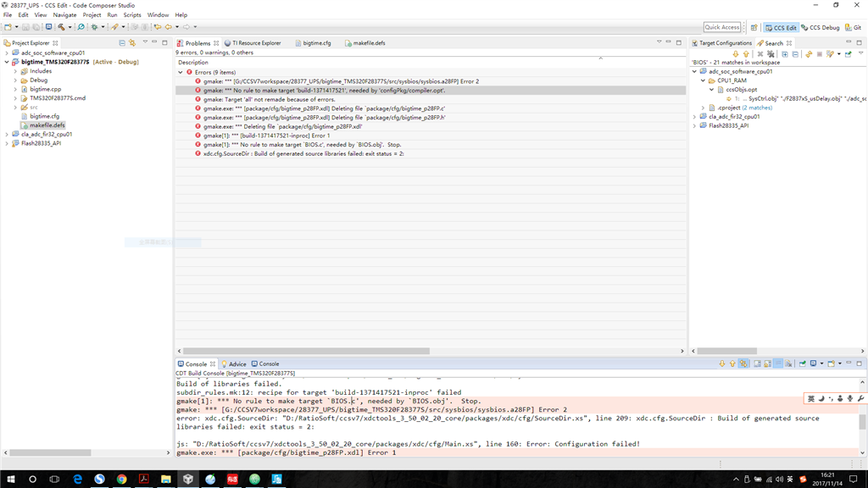Open Display Selected Console dropdown

click(x=821, y=364)
